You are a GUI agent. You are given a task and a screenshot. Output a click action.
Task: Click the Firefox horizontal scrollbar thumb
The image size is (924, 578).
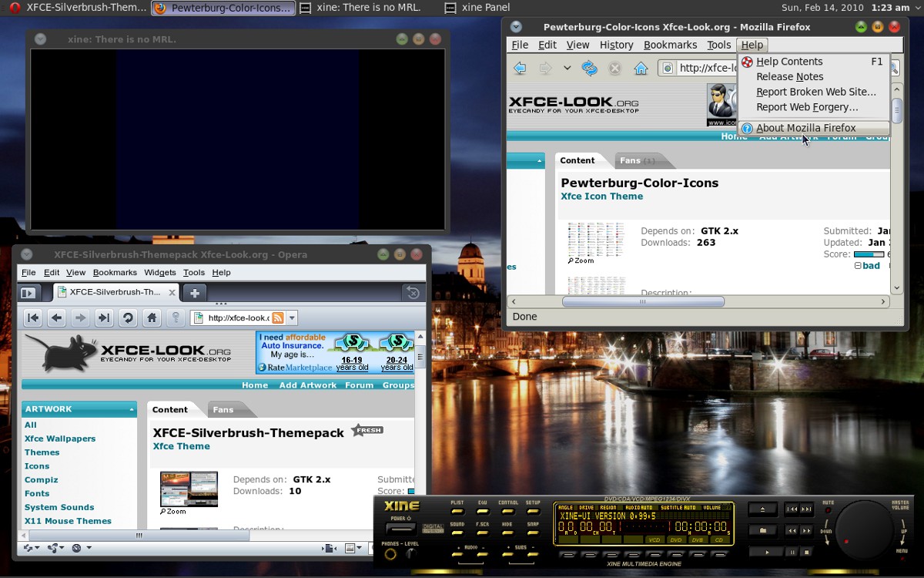[x=643, y=301]
